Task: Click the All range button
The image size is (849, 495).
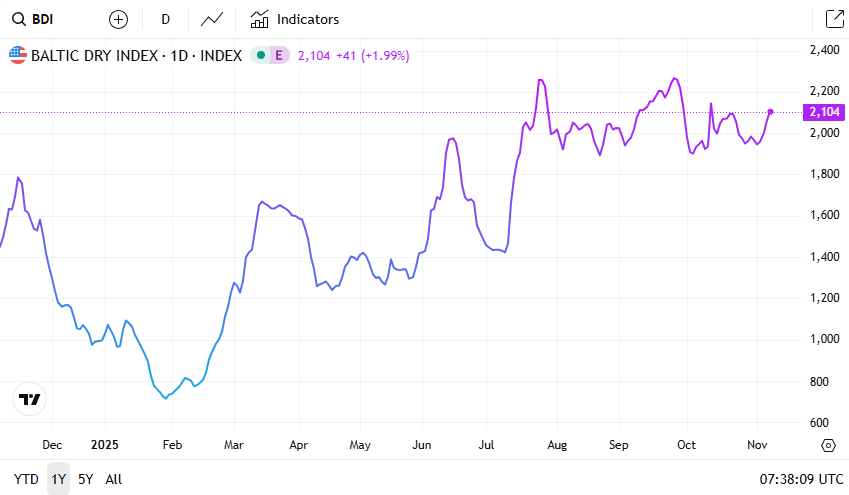Action: (113, 479)
